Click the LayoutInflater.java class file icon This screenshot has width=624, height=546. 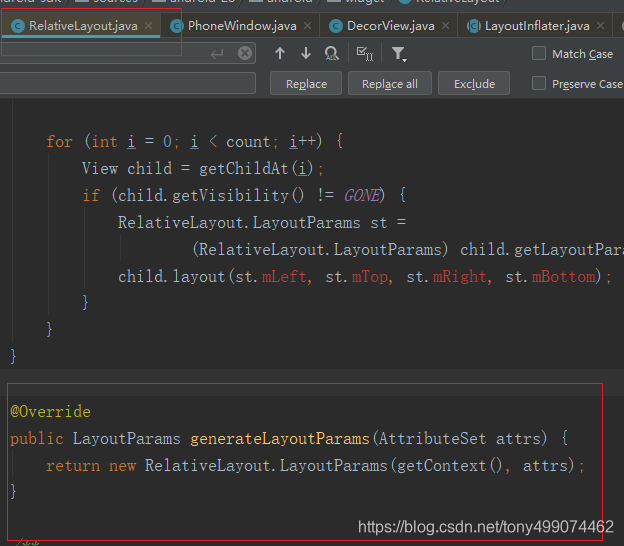pos(474,26)
